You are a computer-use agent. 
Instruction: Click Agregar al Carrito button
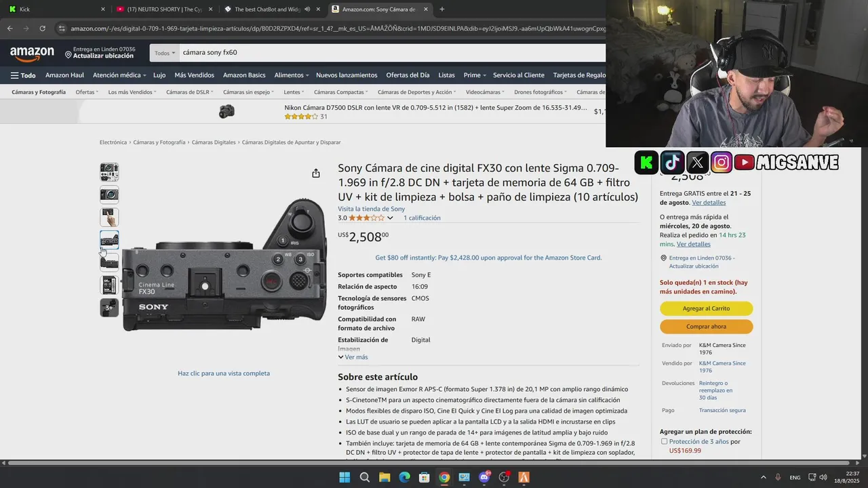tap(706, 308)
